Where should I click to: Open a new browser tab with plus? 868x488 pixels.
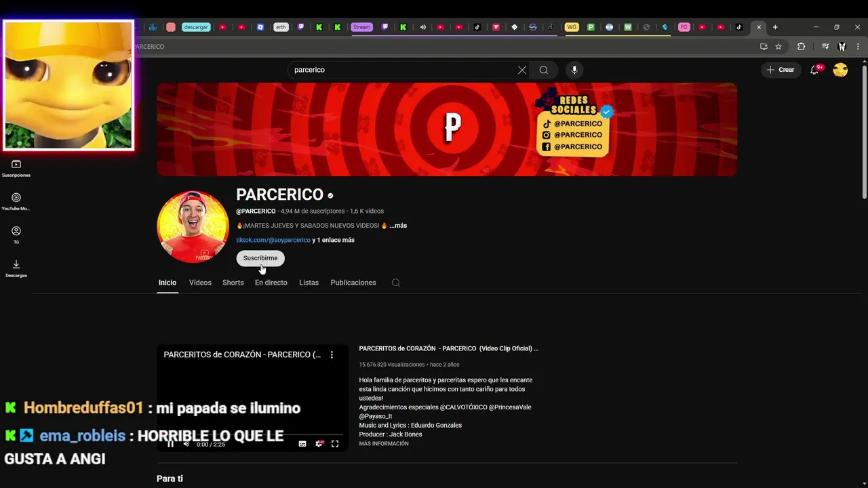click(x=775, y=27)
